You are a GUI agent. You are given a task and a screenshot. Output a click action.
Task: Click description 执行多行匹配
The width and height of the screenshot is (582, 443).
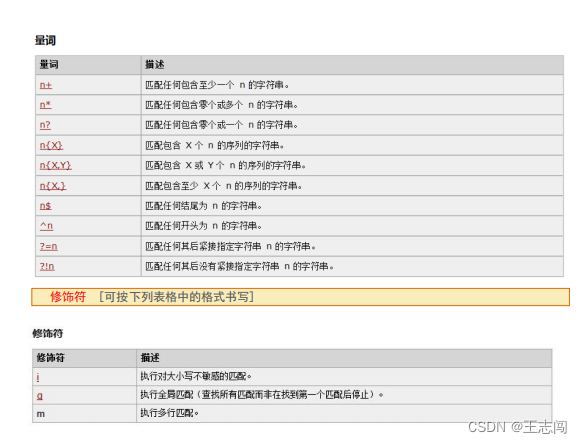pos(169,413)
